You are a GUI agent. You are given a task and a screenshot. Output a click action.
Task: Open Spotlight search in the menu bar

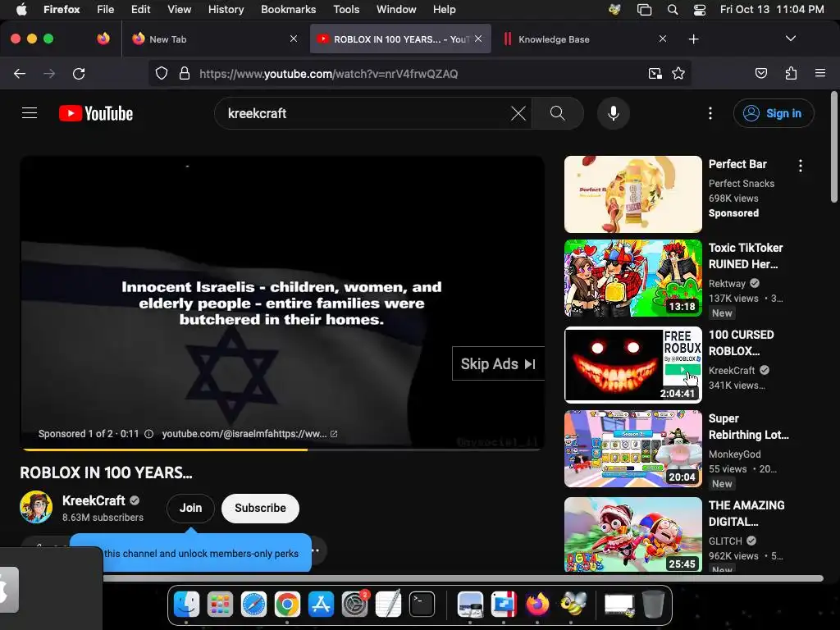673,10
